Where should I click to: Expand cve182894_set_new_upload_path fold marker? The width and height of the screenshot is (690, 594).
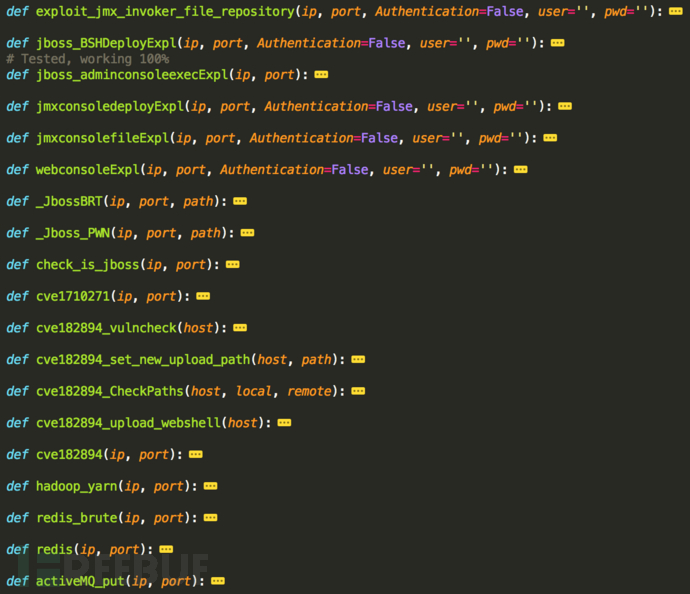coord(358,359)
